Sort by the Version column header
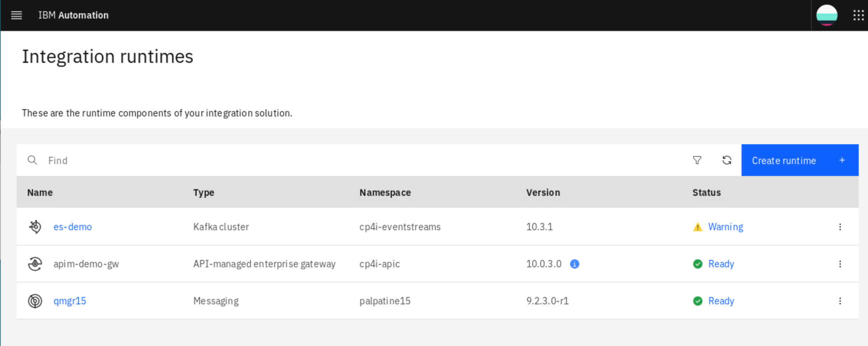 pyautogui.click(x=543, y=193)
